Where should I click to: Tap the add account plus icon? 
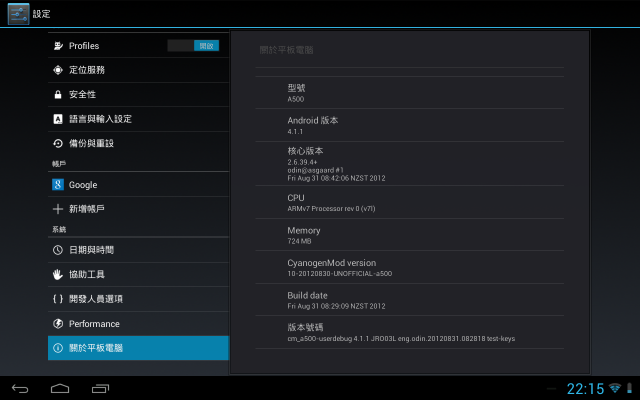[x=58, y=209]
